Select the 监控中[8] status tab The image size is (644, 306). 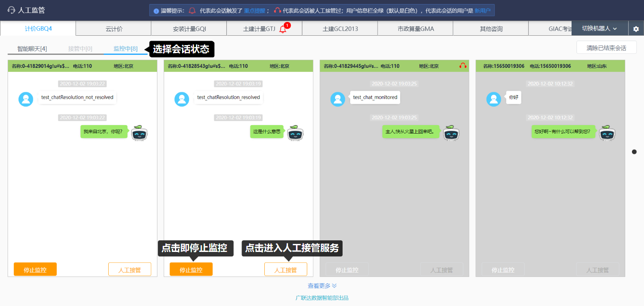point(125,49)
